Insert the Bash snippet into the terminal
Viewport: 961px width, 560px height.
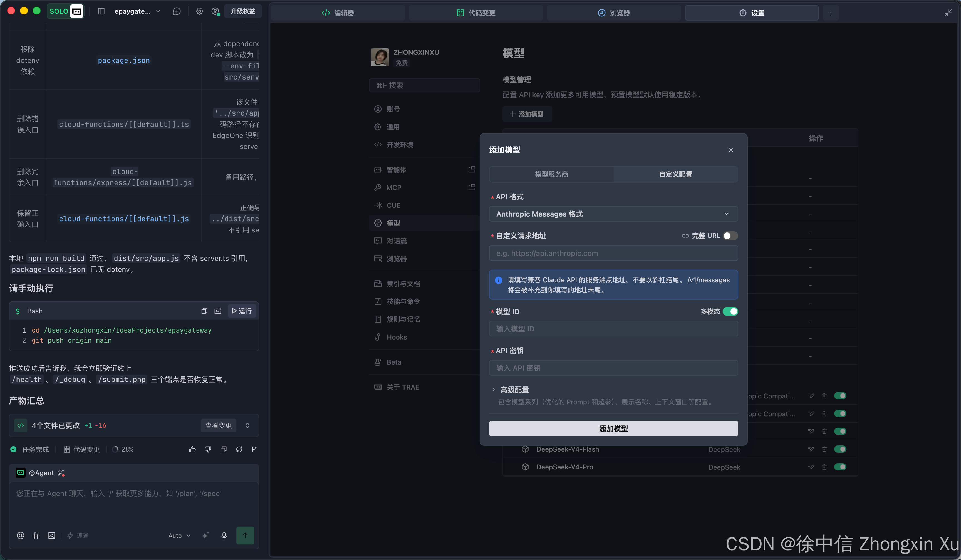(218, 311)
